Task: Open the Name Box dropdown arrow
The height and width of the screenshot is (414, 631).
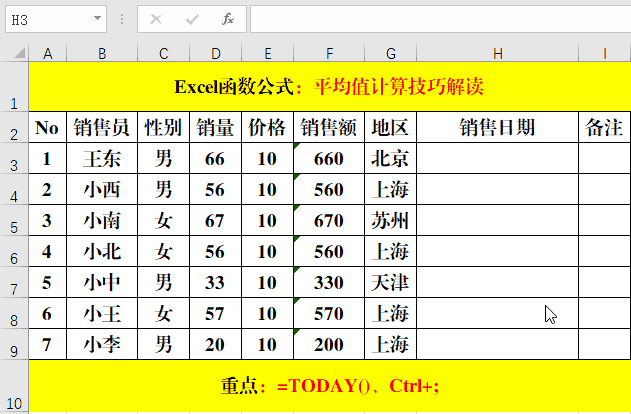Action: 97,19
